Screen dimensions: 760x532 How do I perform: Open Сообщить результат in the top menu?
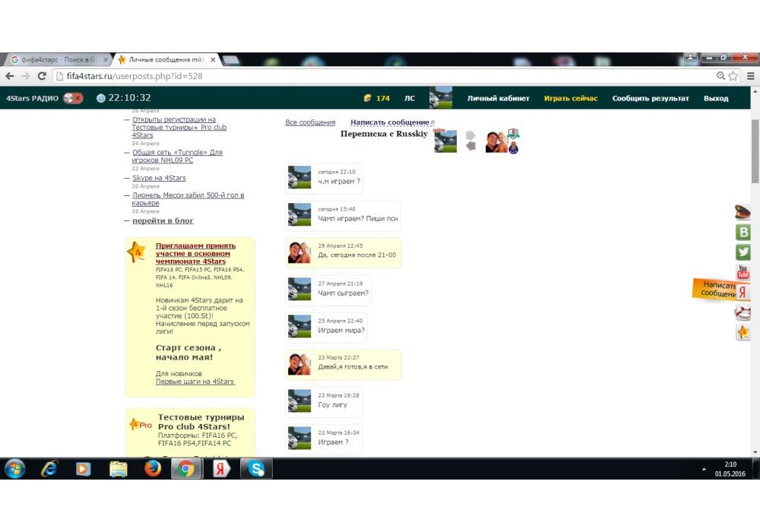point(651,98)
